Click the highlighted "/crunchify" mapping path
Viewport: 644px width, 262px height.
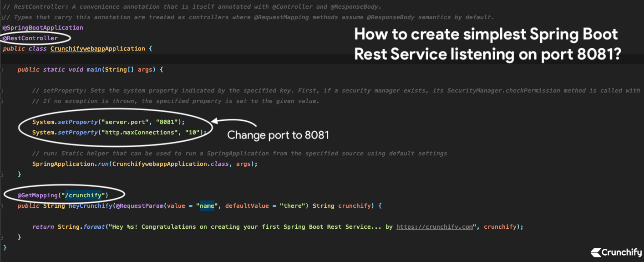click(x=86, y=195)
